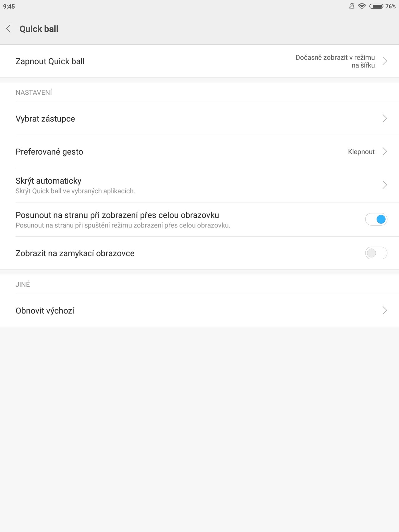
Task: Tap 'Obnovit výchozí' to restore defaults
Action: 45,310
